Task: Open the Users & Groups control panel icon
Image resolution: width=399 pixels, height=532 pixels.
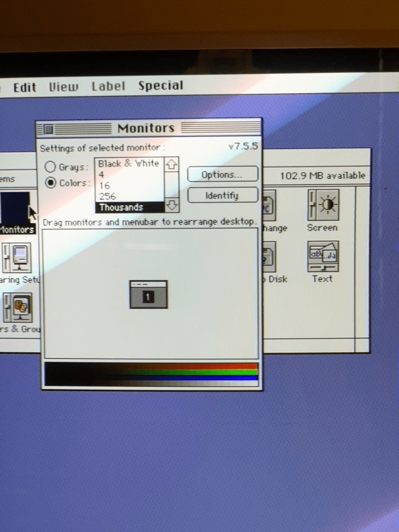Action: (18, 308)
